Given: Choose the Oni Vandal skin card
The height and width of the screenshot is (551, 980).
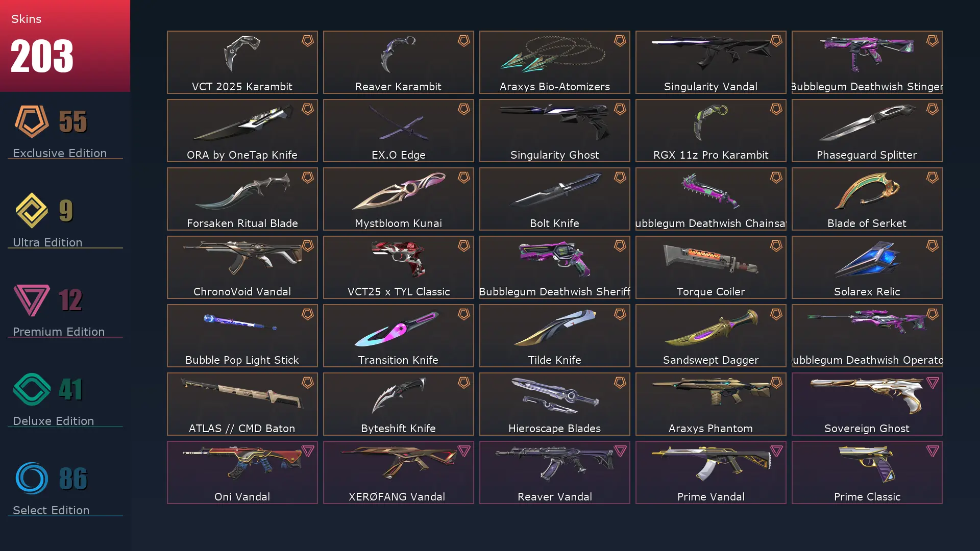Looking at the screenshot, I should (242, 472).
